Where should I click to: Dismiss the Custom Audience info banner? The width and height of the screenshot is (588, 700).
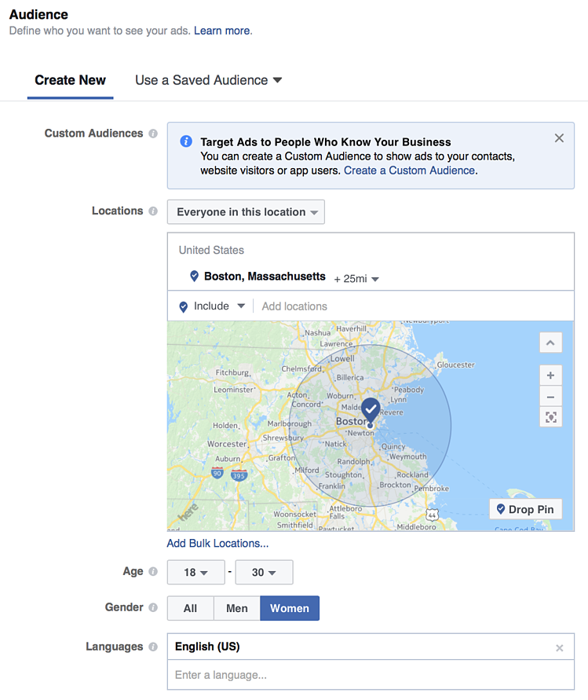559,138
